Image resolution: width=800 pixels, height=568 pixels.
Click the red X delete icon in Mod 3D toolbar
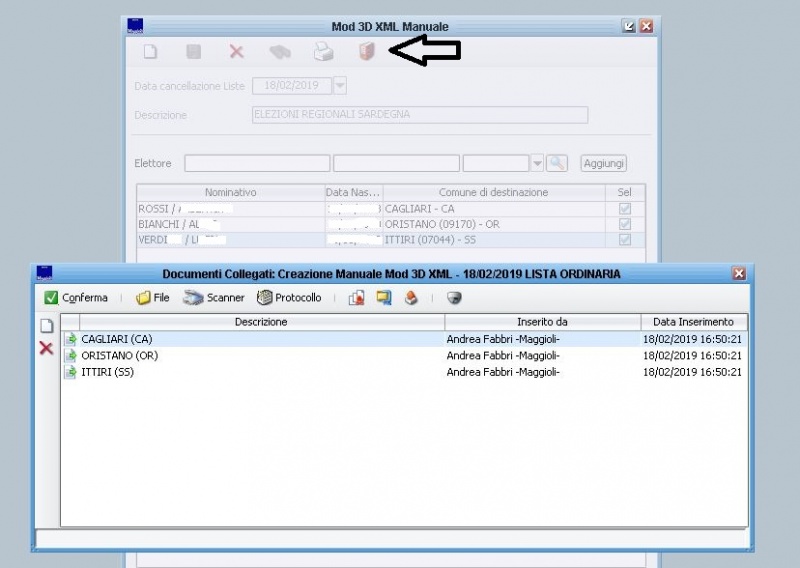[x=236, y=52]
